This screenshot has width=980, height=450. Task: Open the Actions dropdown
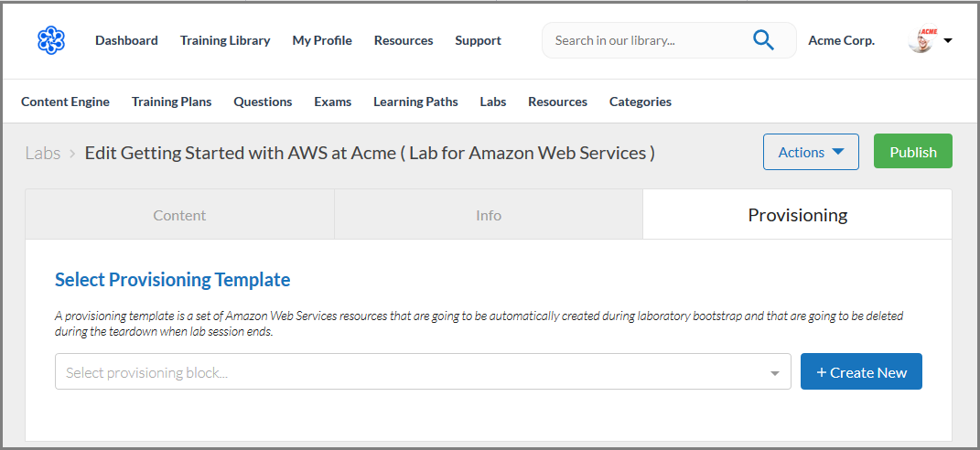(811, 152)
